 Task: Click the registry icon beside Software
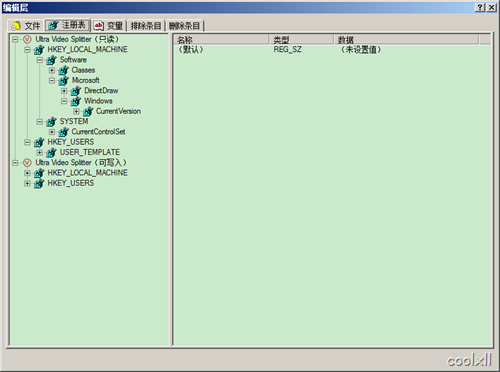click(51, 60)
